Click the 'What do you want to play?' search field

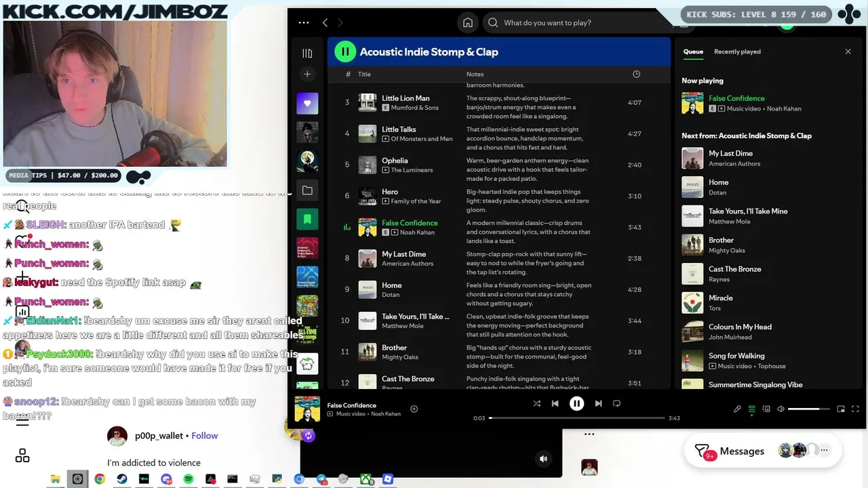[576, 22]
